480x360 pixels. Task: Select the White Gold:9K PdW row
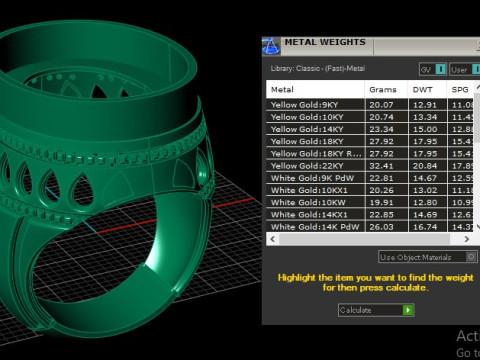coord(370,178)
